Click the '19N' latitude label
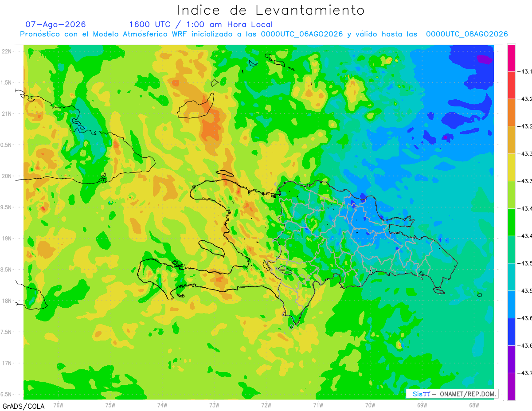 click(x=8, y=239)
